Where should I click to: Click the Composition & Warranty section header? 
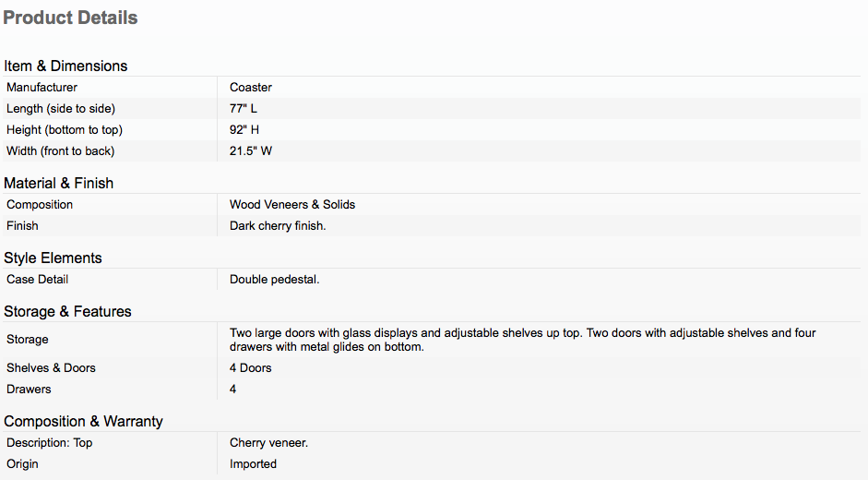(x=84, y=421)
